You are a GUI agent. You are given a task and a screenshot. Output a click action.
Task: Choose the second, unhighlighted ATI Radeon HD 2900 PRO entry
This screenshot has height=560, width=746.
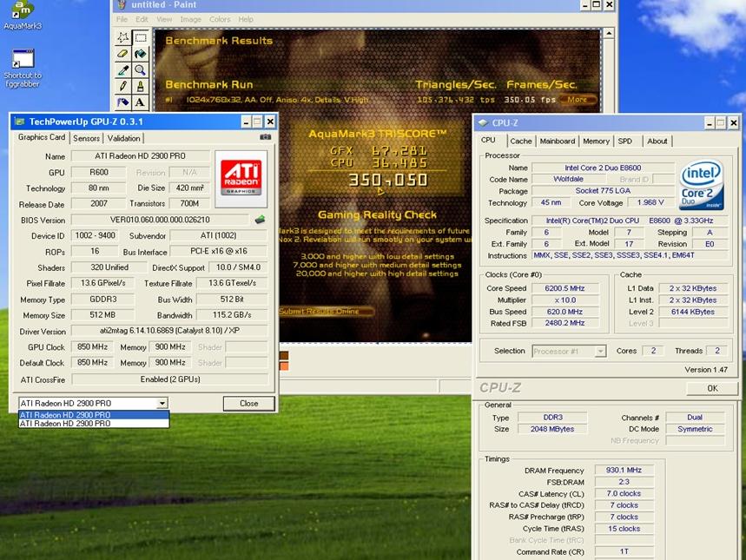[94, 424]
